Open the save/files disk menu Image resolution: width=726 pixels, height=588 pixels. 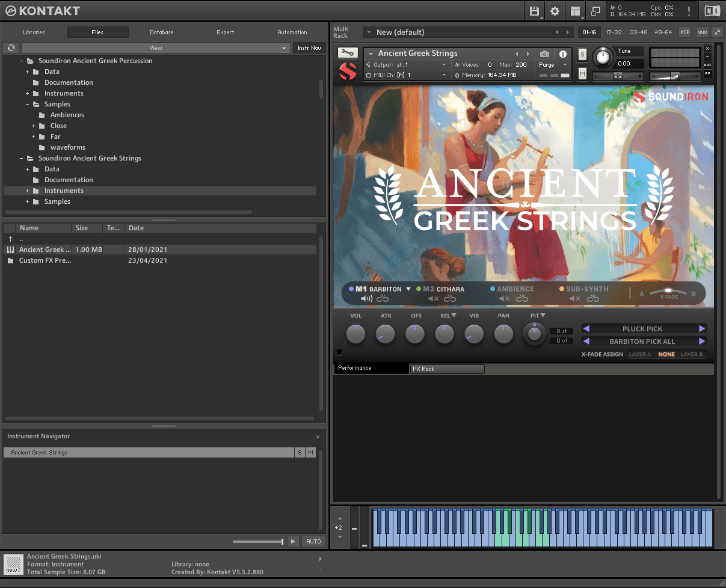(534, 11)
